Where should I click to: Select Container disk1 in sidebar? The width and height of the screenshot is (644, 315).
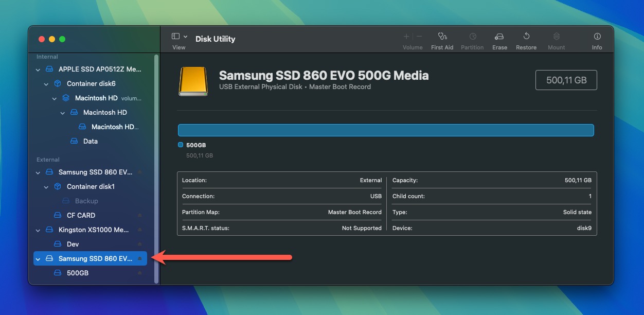(91, 186)
